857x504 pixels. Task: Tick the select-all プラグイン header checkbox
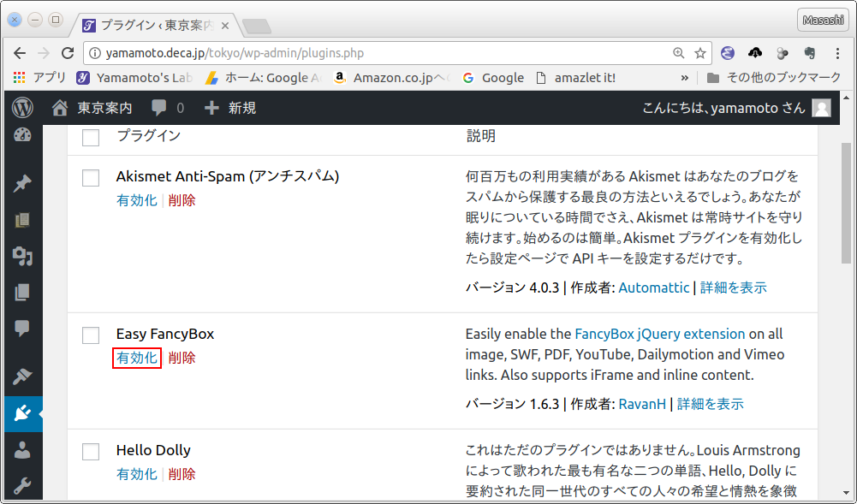[x=91, y=138]
